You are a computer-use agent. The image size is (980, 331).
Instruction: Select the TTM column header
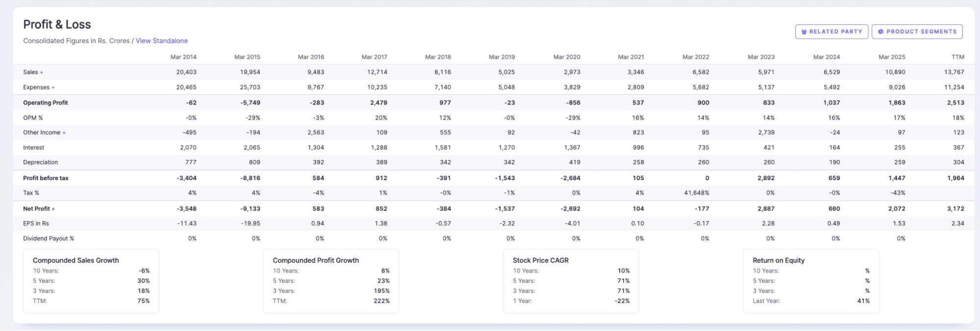[x=959, y=57]
